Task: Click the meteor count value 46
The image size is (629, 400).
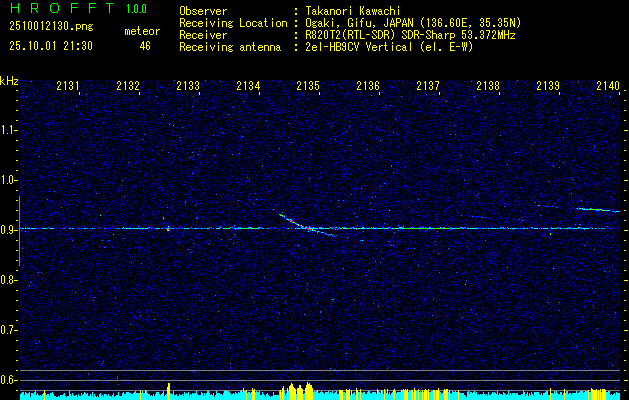Action: pyautogui.click(x=145, y=46)
